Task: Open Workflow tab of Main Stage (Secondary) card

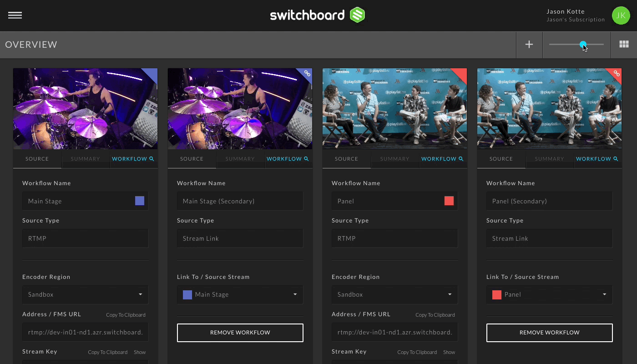Action: point(288,159)
